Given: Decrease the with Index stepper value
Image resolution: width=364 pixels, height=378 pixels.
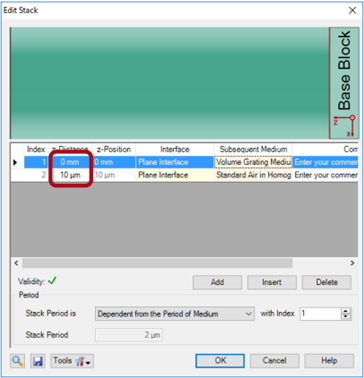Looking at the screenshot, I should coord(347,317).
